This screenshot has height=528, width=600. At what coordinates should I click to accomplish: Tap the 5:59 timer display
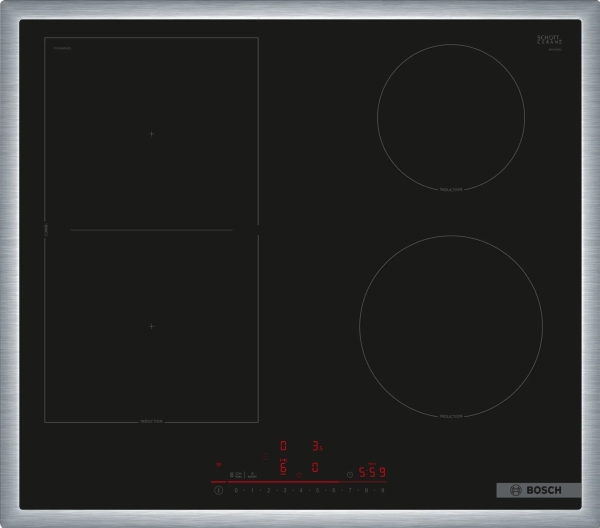pos(373,473)
